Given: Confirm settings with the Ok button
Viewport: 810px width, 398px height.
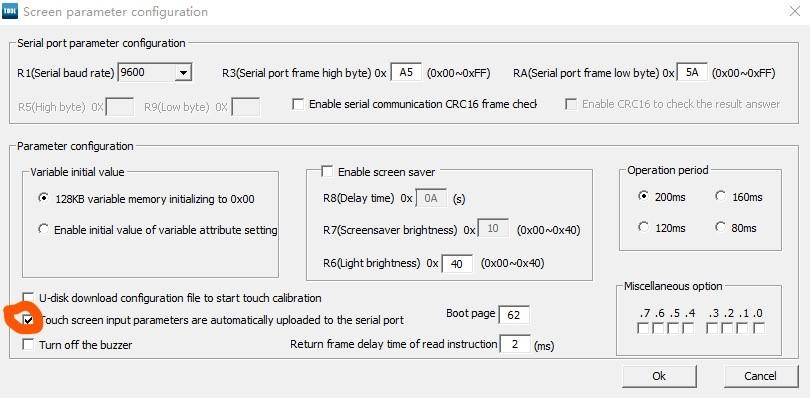Looking at the screenshot, I should (x=659, y=376).
